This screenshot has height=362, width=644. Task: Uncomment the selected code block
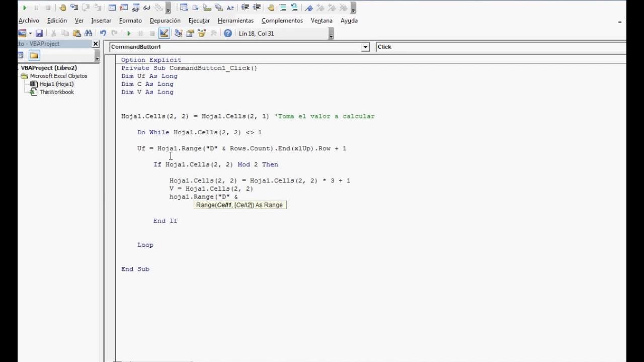(294, 8)
